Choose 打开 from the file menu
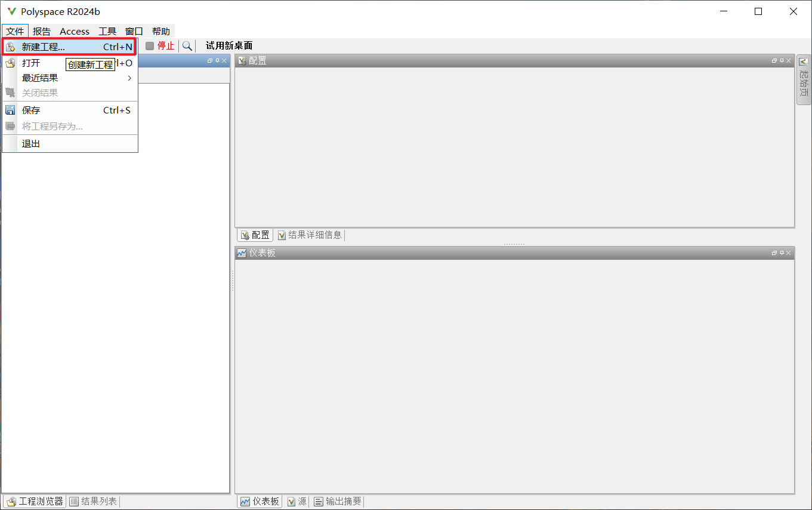The height and width of the screenshot is (510, 812). 31,63
